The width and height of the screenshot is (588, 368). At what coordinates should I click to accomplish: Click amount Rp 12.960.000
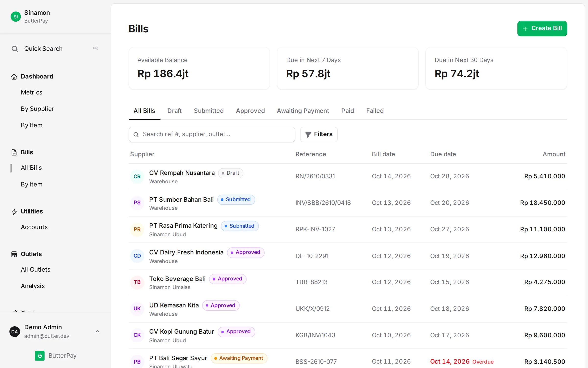(x=543, y=256)
